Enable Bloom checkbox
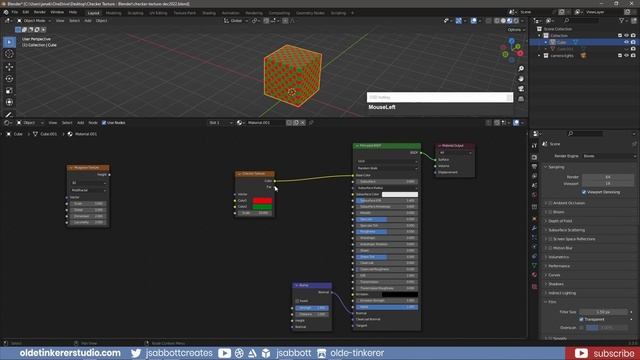640x360 pixels. pyautogui.click(x=550, y=212)
